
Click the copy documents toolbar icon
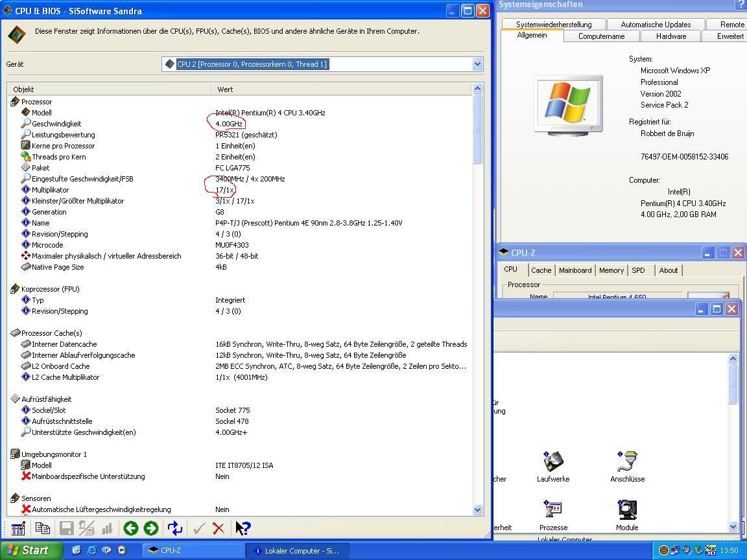pos(42,528)
